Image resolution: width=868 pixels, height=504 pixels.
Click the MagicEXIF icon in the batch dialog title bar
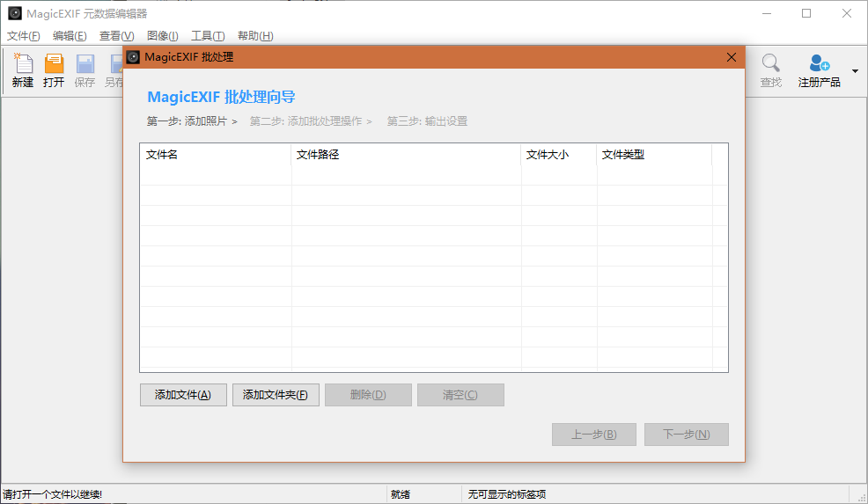click(x=133, y=57)
